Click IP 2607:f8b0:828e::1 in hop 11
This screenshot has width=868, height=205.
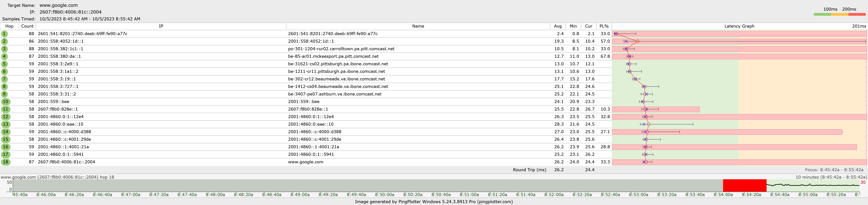tap(58, 109)
